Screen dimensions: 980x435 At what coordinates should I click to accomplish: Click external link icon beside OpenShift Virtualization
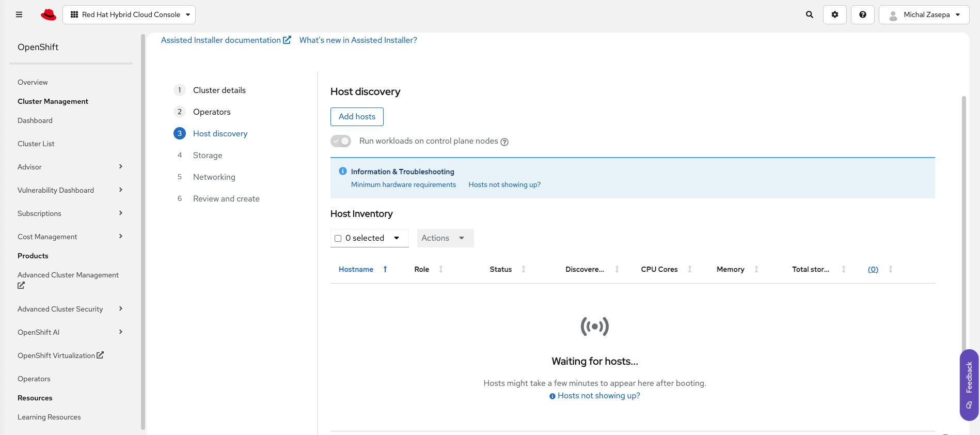pos(100,355)
